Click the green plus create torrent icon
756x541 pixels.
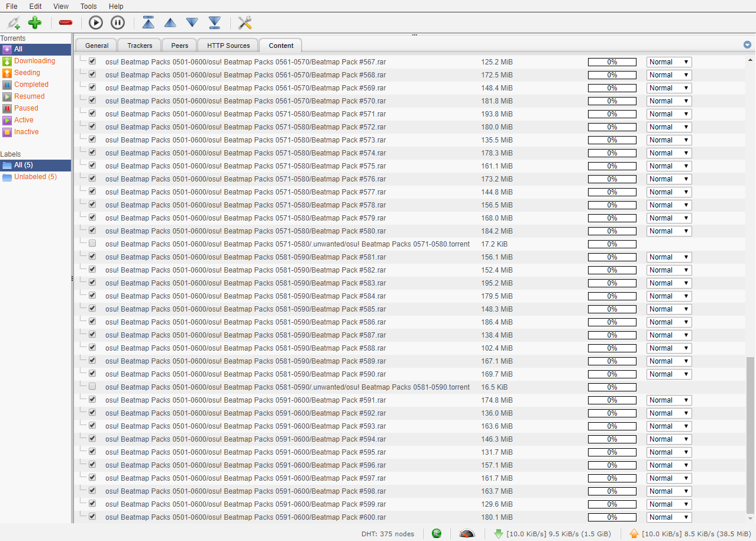click(35, 23)
